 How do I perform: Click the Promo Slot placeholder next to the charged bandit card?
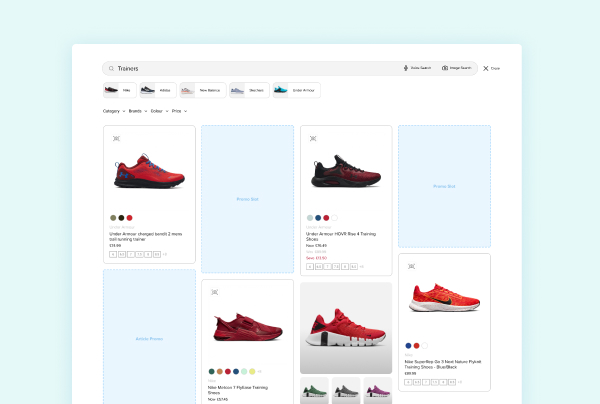tap(248, 199)
